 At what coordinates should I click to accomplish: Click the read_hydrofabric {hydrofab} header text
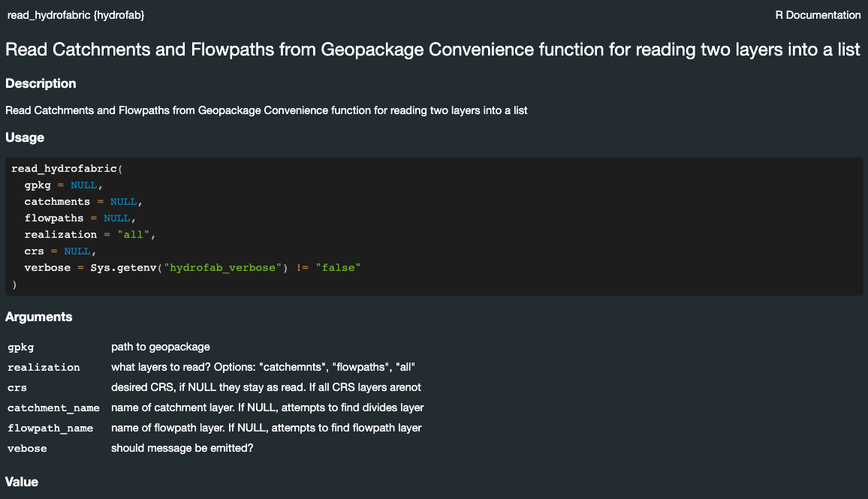tap(76, 15)
